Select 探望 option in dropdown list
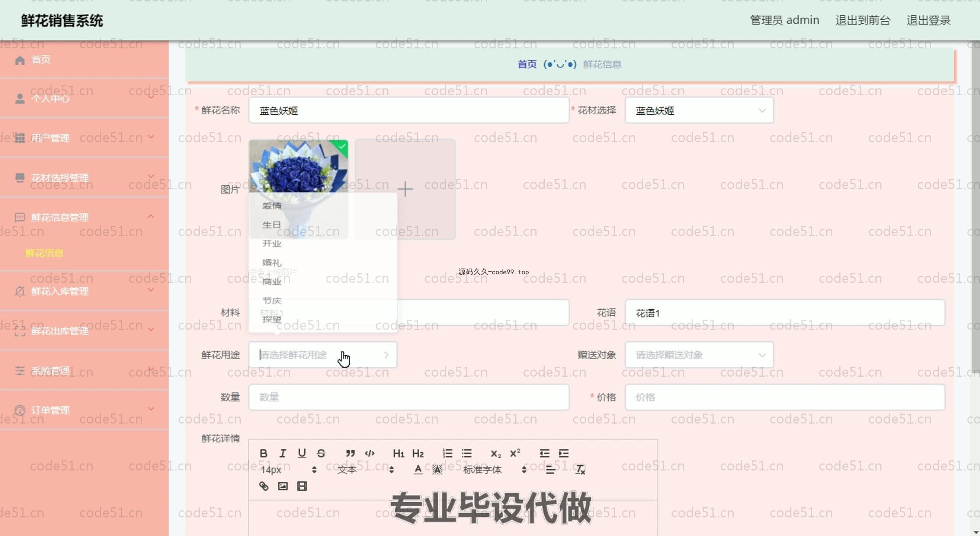This screenshot has width=980, height=536. (x=323, y=319)
